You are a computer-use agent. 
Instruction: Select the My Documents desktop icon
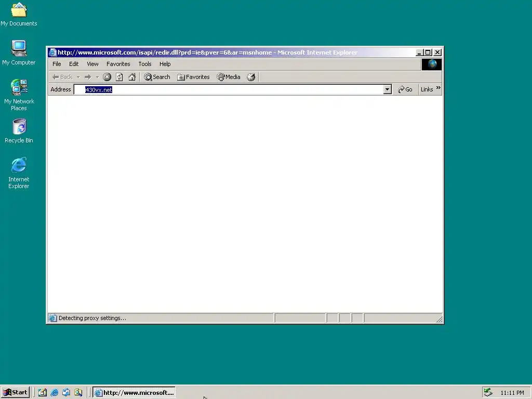pyautogui.click(x=19, y=15)
